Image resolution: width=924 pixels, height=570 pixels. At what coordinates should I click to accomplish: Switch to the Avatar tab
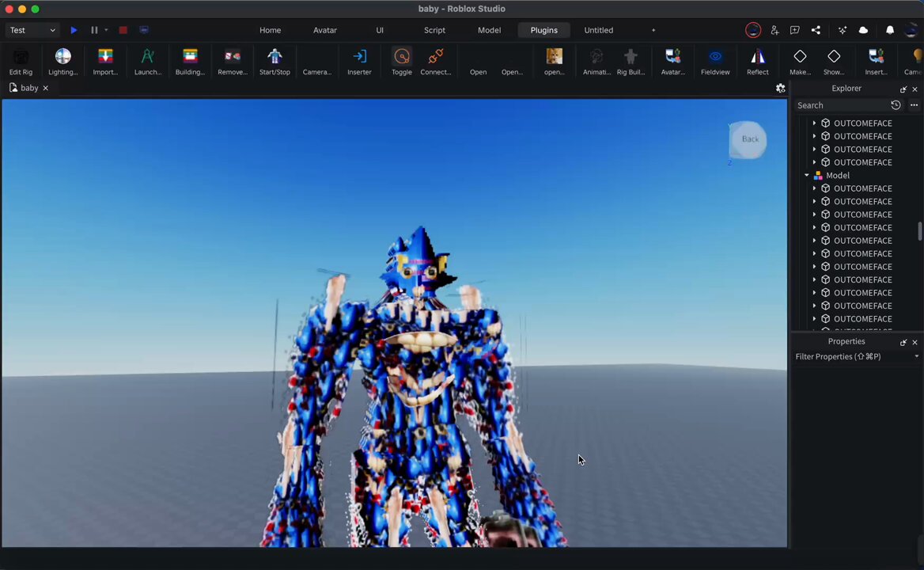point(325,30)
